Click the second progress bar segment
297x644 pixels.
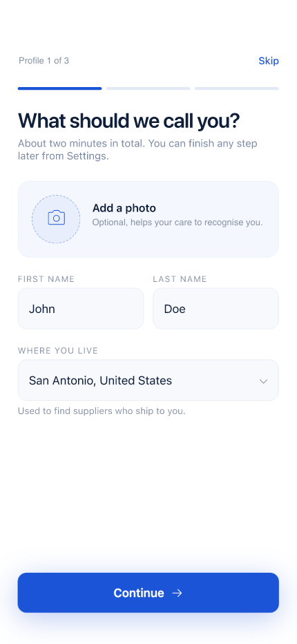pos(148,88)
